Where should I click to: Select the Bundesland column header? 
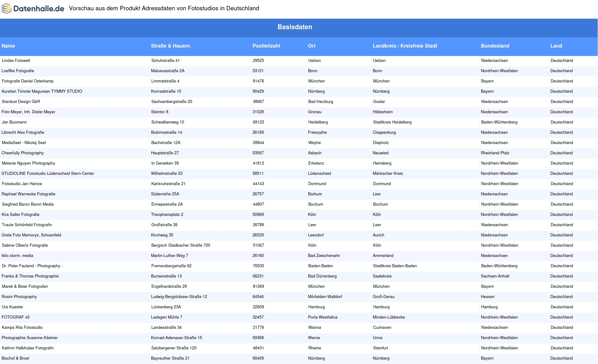(x=495, y=46)
